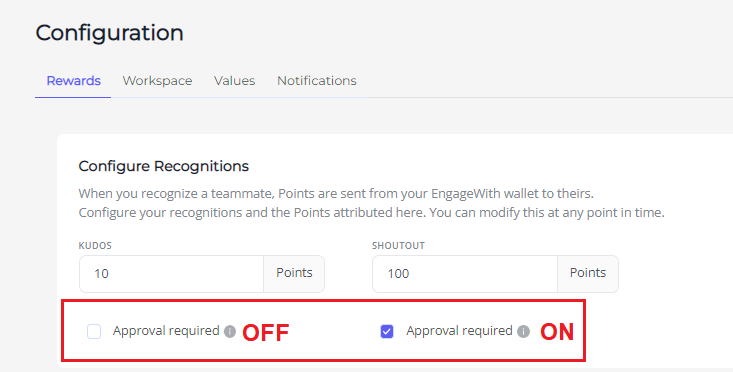Click the KUDOS field label
This screenshot has height=372, width=733.
pyautogui.click(x=95, y=246)
